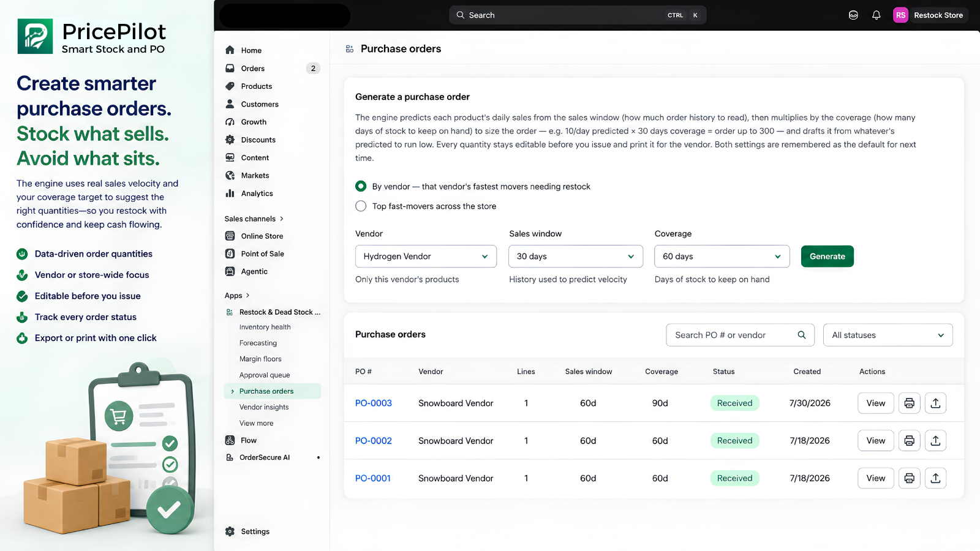Click the notifications bell icon
The image size is (980, 551).
pyautogui.click(x=876, y=15)
